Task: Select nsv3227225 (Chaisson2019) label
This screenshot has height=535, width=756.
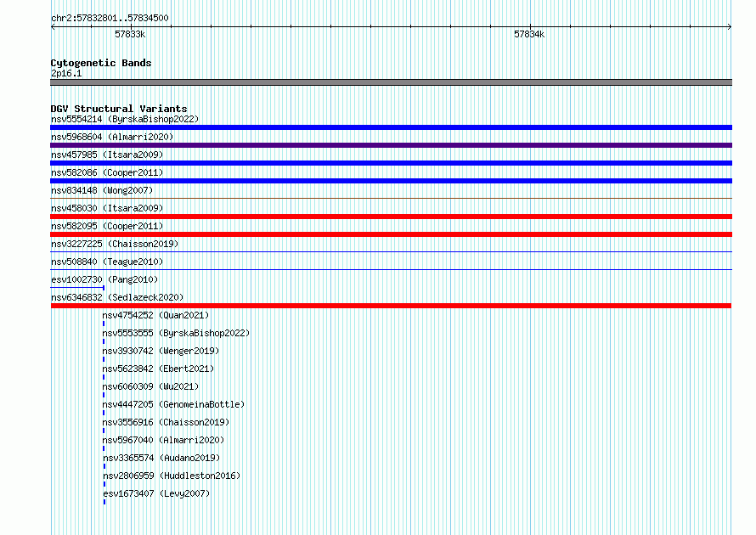Action: click(x=115, y=244)
